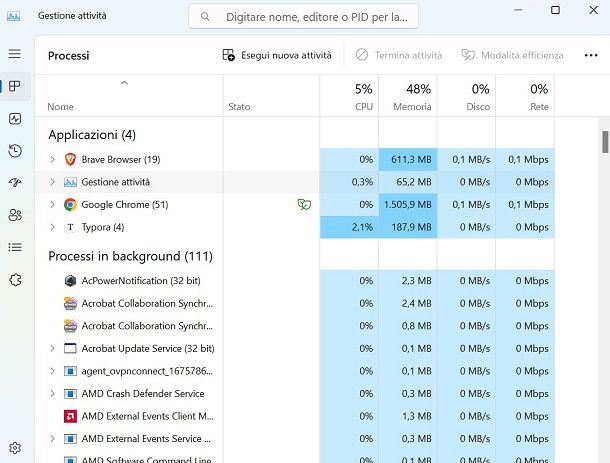Select the Processes sidebar icon
Image resolution: width=610 pixels, height=463 pixels.
15,86
